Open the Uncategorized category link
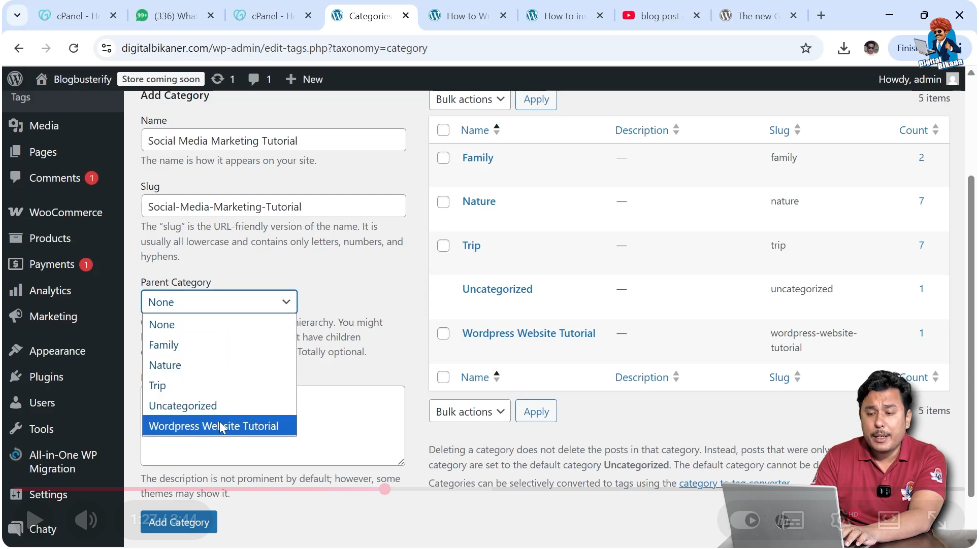Screen dimensions: 979x549 tap(497, 289)
